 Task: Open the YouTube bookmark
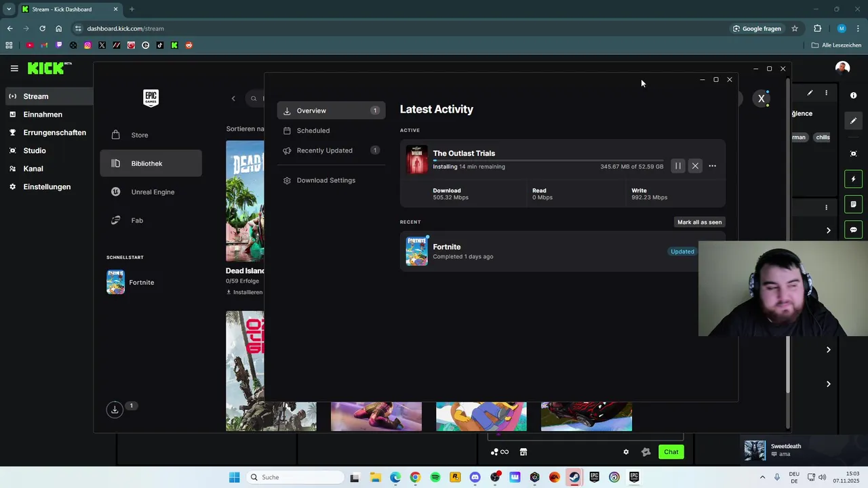tap(29, 45)
